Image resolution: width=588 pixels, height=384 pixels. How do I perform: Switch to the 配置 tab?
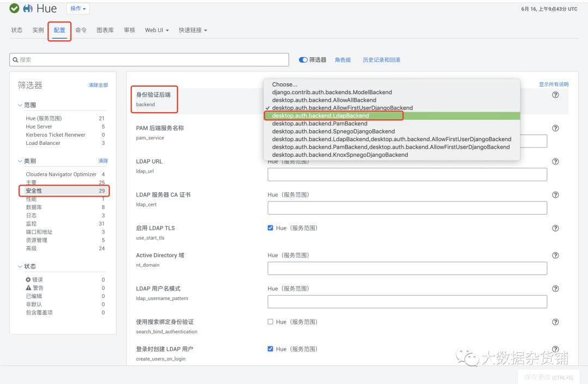click(x=59, y=30)
